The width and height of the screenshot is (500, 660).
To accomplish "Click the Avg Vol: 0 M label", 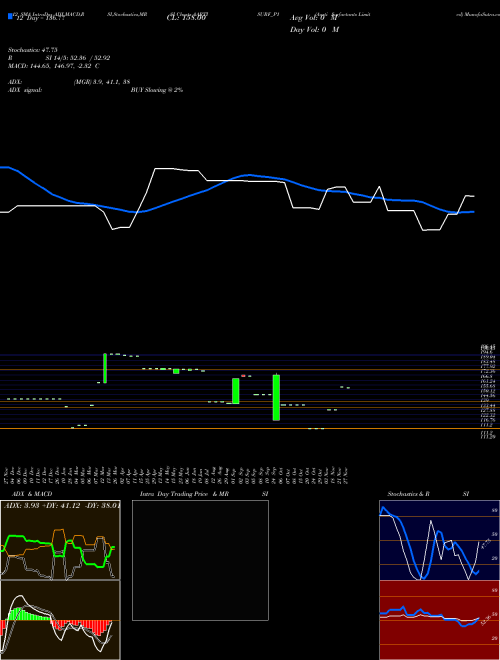I will [x=314, y=19].
